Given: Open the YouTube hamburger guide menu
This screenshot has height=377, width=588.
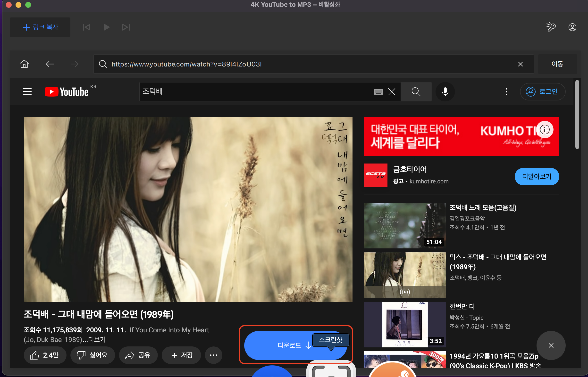Looking at the screenshot, I should click(x=27, y=91).
